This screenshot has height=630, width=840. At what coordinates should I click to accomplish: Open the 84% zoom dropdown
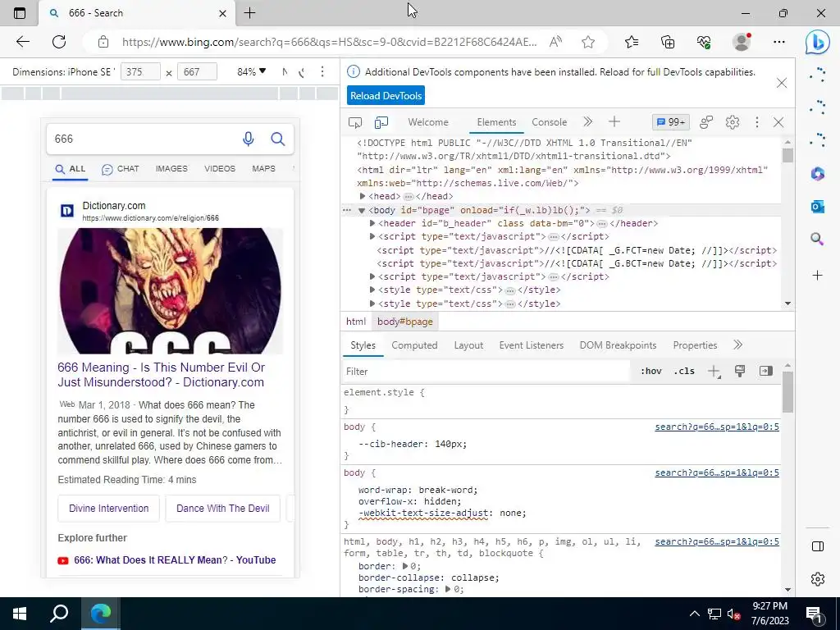251,72
